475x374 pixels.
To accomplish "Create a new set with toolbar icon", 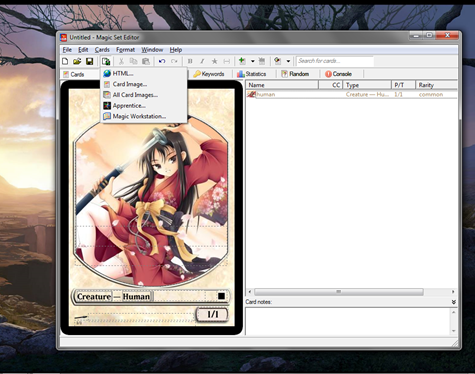I will click(65, 61).
